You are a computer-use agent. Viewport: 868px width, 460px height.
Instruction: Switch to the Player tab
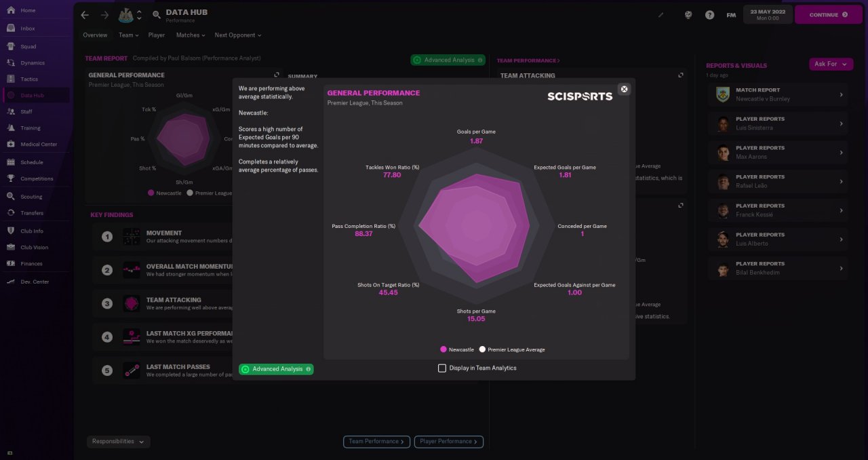157,35
